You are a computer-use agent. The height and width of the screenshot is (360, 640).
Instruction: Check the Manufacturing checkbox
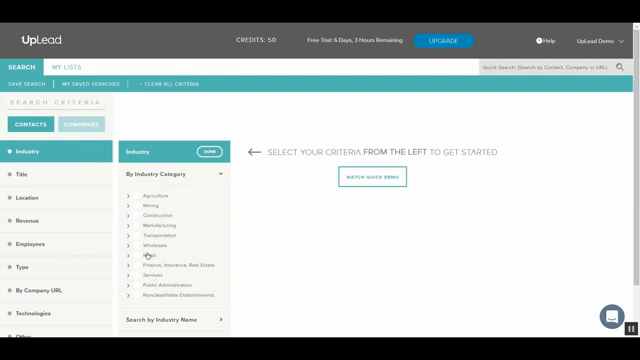pos(137,225)
